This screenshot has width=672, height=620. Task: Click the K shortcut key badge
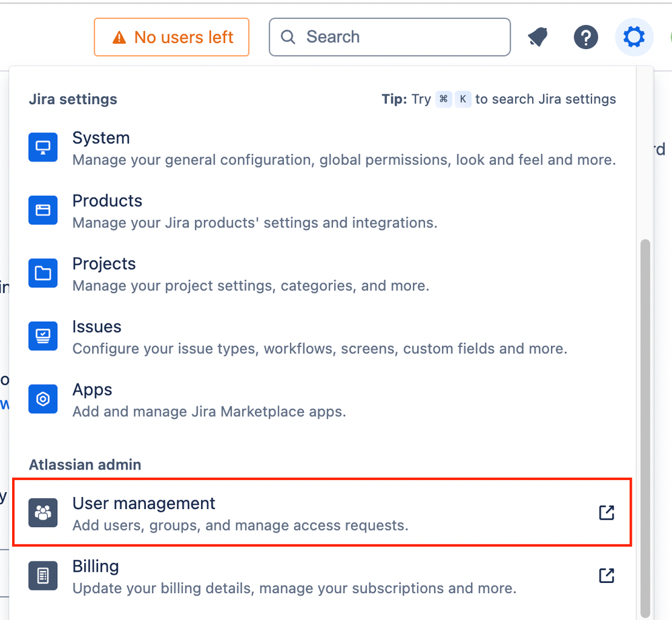pyautogui.click(x=463, y=99)
